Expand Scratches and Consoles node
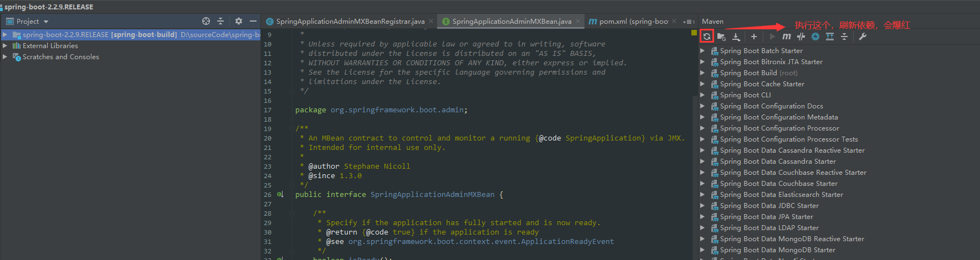 [x=5, y=57]
